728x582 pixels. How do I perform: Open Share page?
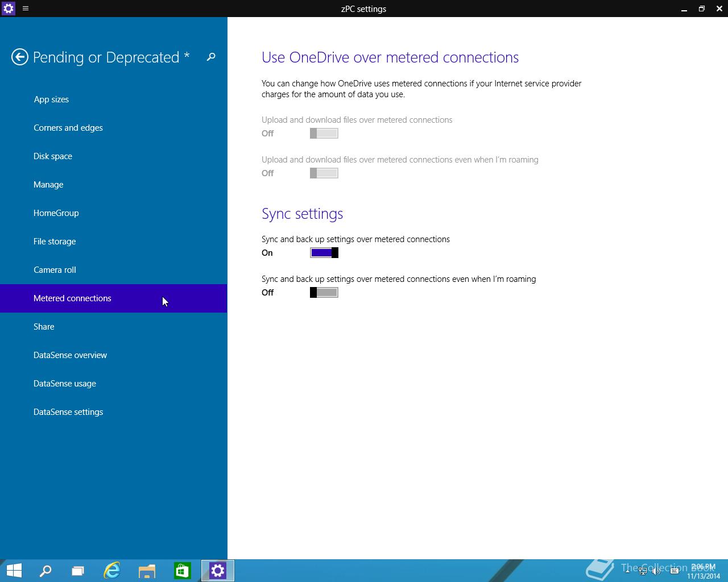click(x=114, y=327)
